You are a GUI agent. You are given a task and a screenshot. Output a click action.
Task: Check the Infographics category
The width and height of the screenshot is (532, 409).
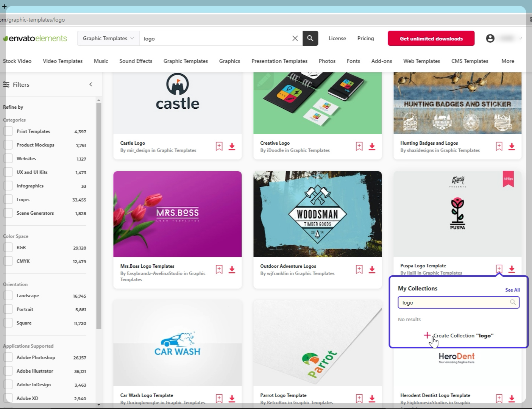[8, 186]
